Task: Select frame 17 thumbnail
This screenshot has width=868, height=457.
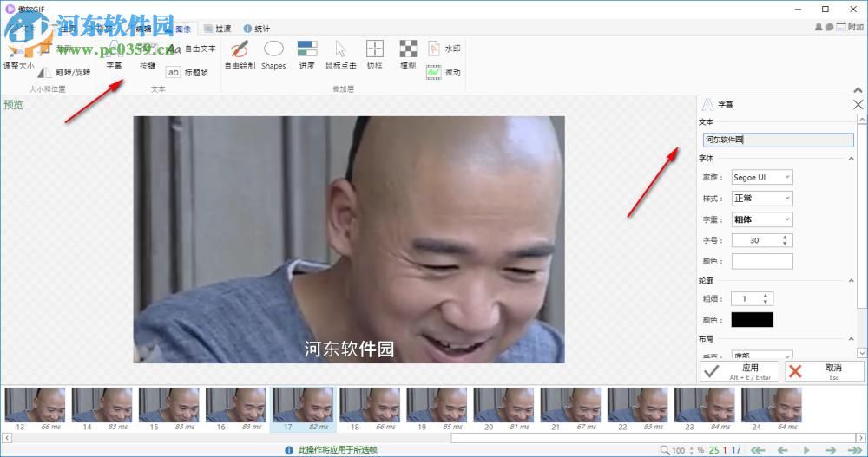Action: pyautogui.click(x=303, y=409)
